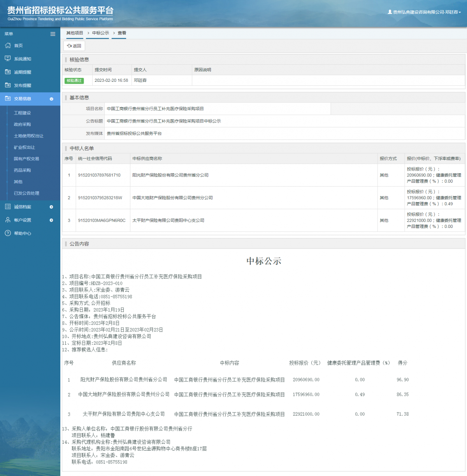Image resolution: width=467 pixels, height=476 pixels.
Task: Click the question mark icon beside 帮助中心
Action: coord(8,233)
